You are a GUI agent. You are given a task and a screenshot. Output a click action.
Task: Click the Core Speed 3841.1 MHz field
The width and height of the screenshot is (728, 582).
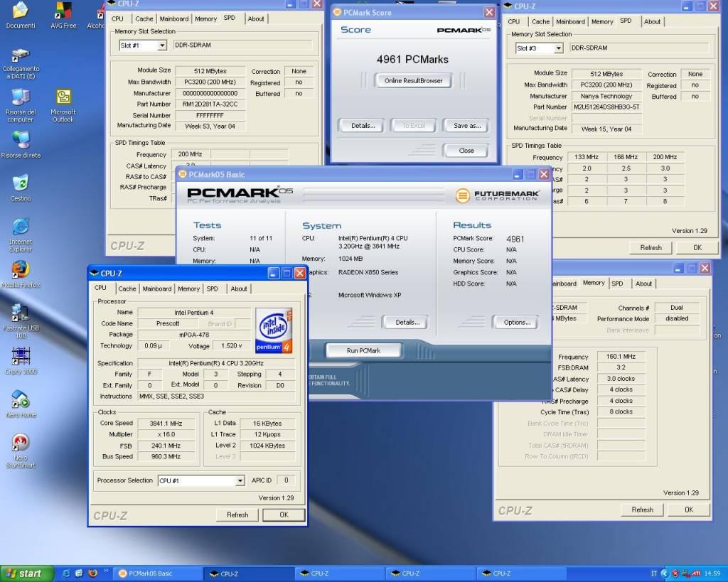(166, 424)
